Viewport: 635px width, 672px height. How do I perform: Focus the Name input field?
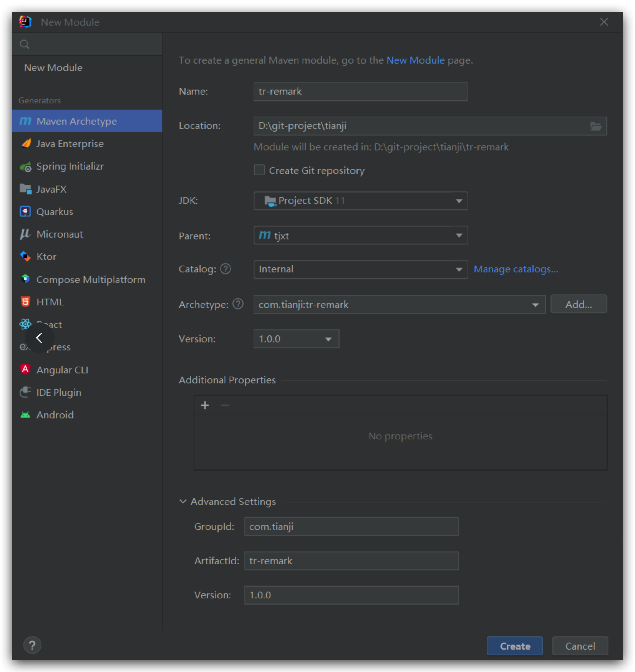pyautogui.click(x=361, y=92)
